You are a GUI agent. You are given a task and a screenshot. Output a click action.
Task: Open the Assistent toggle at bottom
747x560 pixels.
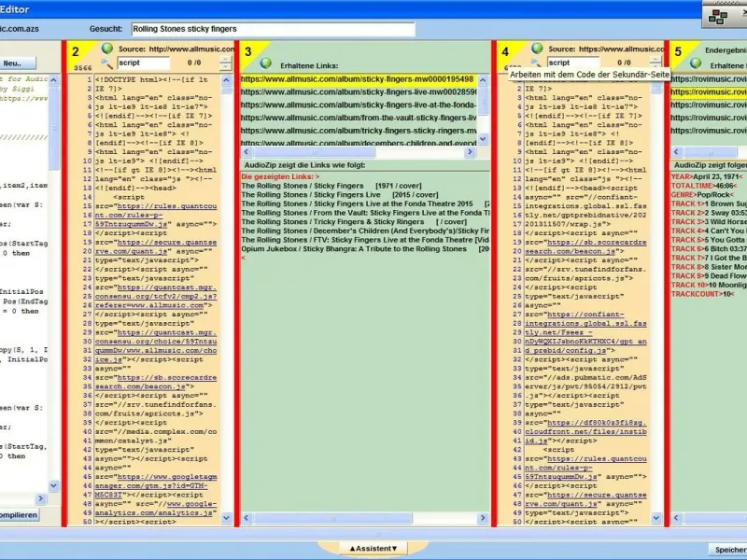[373, 548]
